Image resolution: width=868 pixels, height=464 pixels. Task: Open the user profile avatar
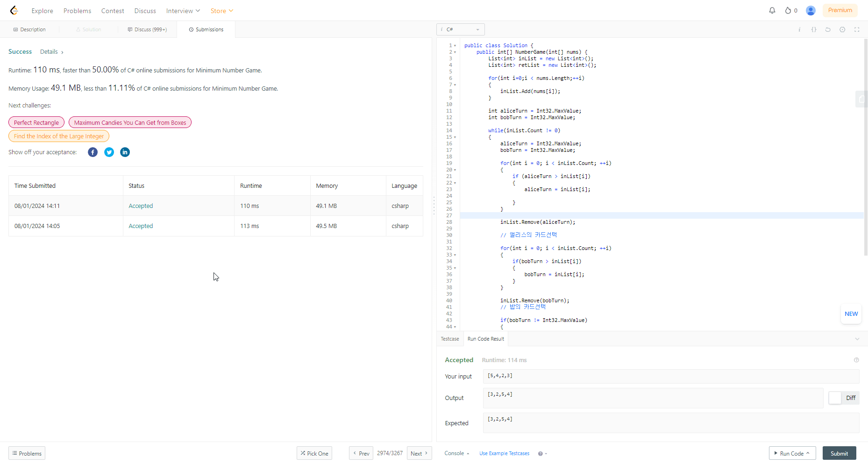coord(811,10)
